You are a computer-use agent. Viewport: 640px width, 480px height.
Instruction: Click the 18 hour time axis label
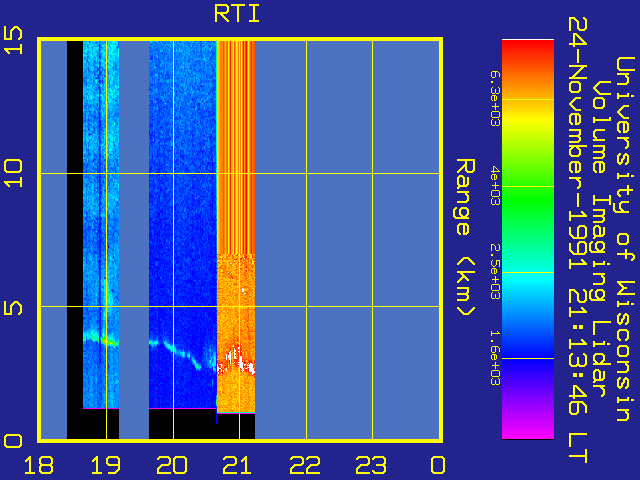39,465
